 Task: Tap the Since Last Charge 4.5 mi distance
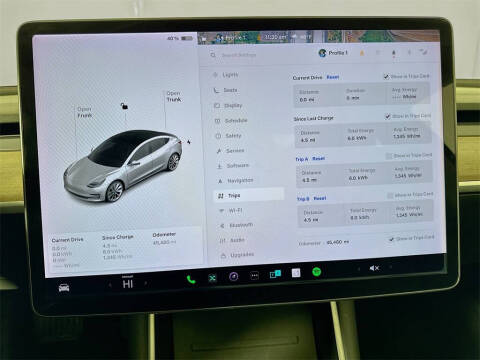308,140
